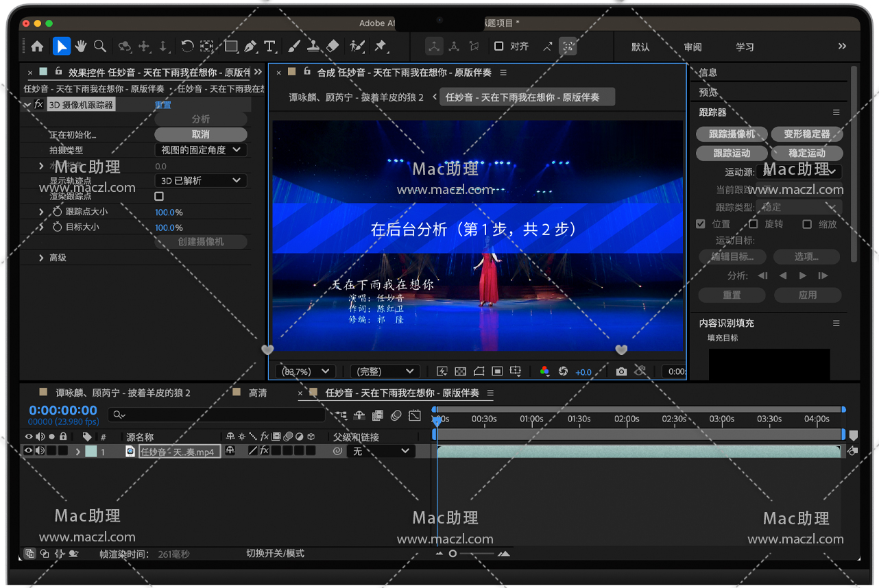The height and width of the screenshot is (588, 879).
Task: Select the Puppet Pin tool
Action: click(381, 46)
